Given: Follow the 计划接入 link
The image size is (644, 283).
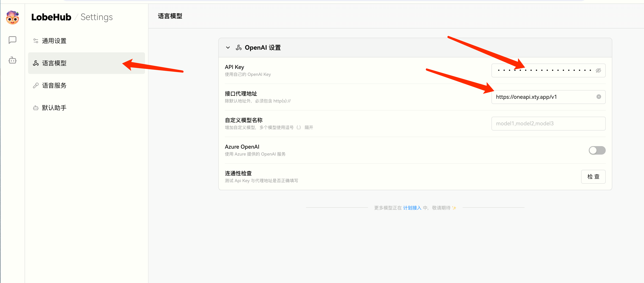Looking at the screenshot, I should 412,208.
